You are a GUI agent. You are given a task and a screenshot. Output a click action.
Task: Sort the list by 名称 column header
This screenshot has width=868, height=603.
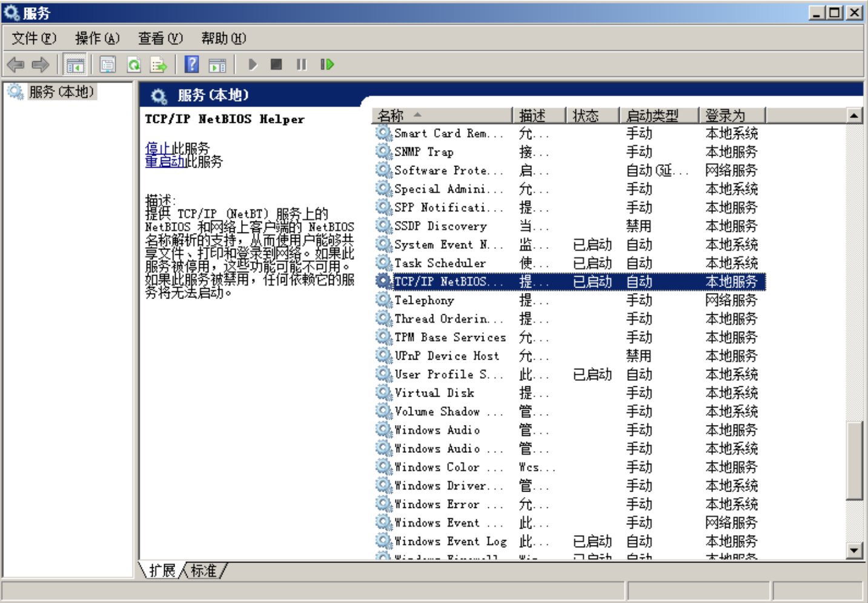(x=441, y=115)
